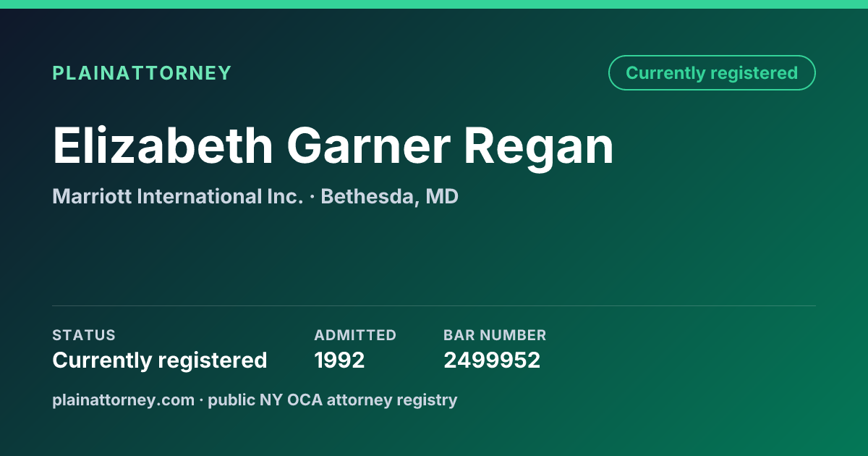Click the green accent bar at top
The height and width of the screenshot is (456, 868).
point(434,4)
